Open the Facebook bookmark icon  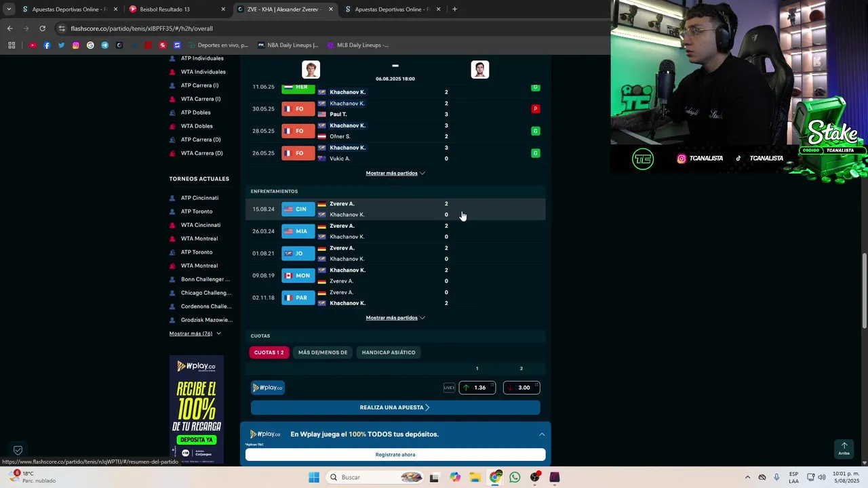pyautogui.click(x=47, y=45)
